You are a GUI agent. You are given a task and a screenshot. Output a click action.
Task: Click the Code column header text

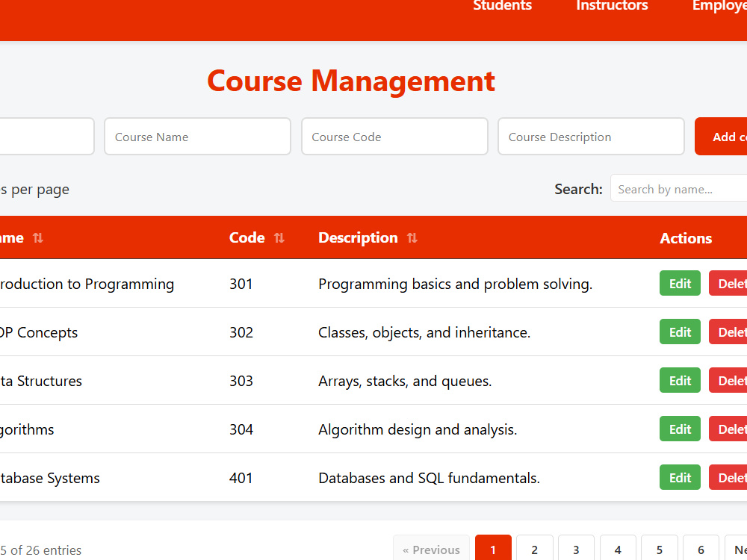(247, 237)
